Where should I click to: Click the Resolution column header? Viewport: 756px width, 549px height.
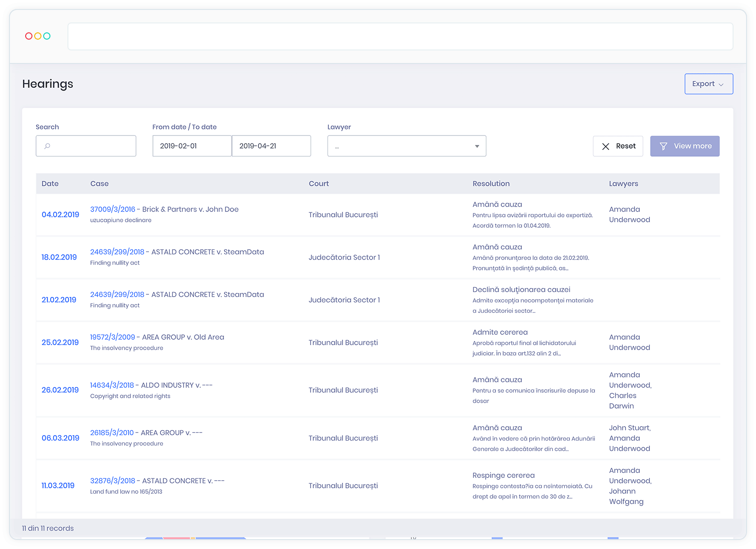click(491, 184)
